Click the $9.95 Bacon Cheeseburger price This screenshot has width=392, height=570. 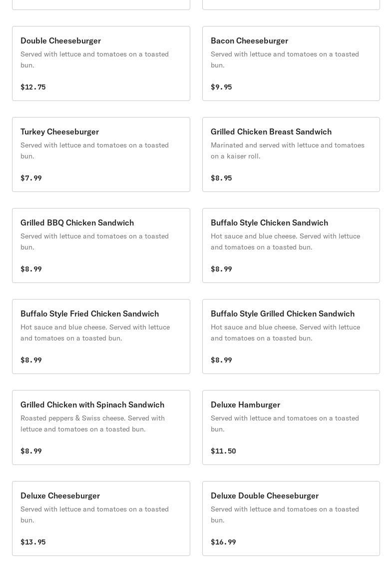(221, 87)
